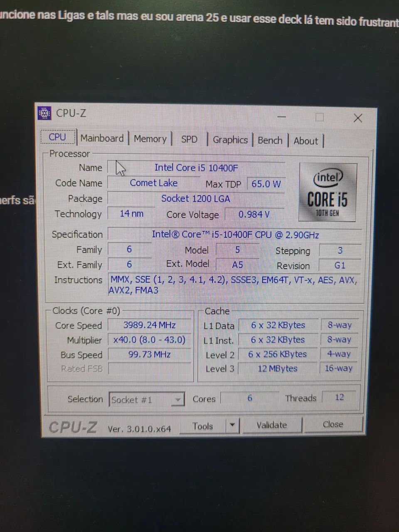The width and height of the screenshot is (399, 532).
Task: Click the Code Name value Comet Lake
Action: point(154,183)
